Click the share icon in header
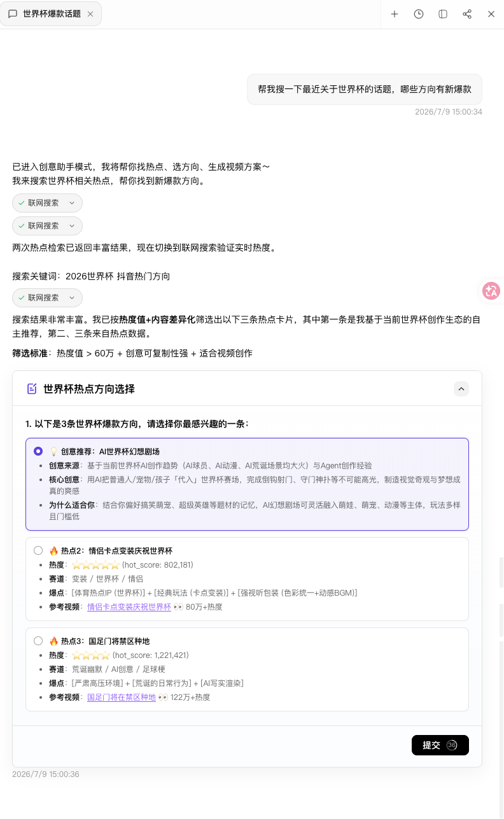 coord(467,14)
